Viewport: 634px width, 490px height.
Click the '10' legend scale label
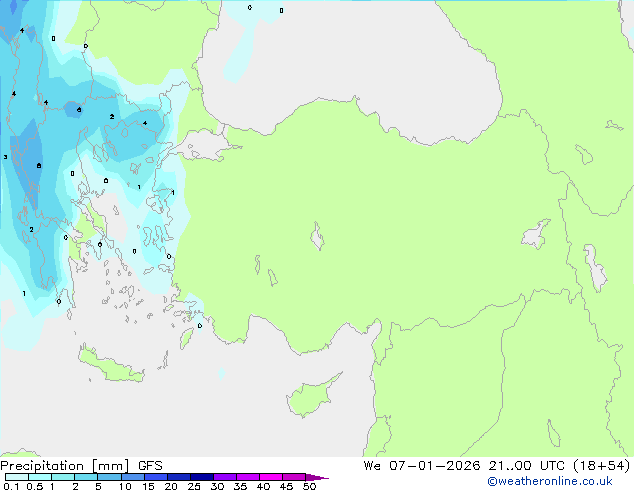(x=125, y=486)
